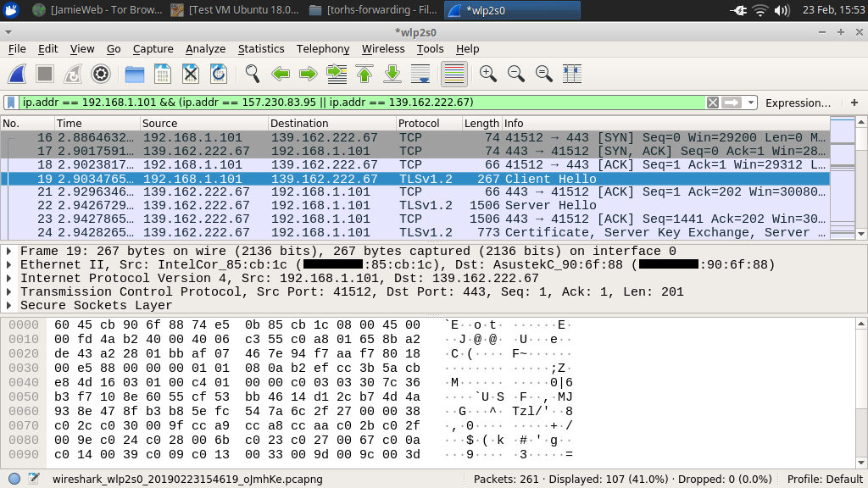
Task: Sort by the Source column header
Action: point(203,124)
